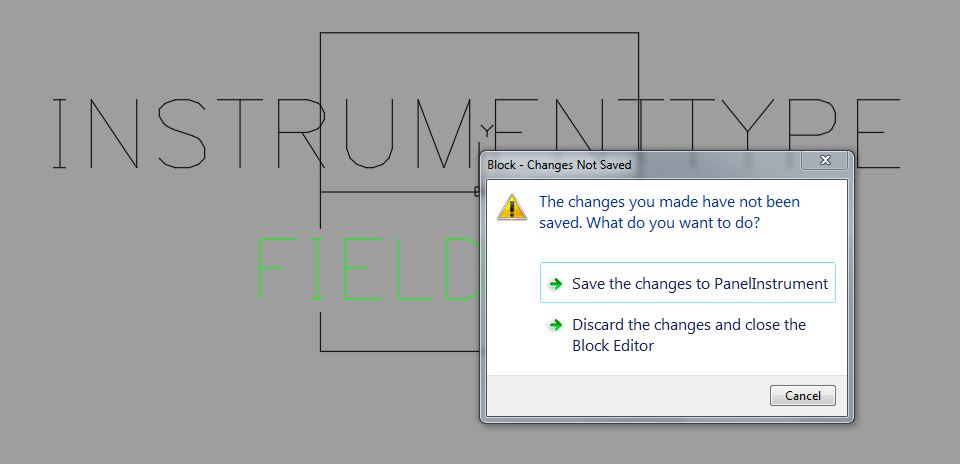Click the yellow warning triangle icon
This screenshot has height=464, width=960.
(512, 207)
